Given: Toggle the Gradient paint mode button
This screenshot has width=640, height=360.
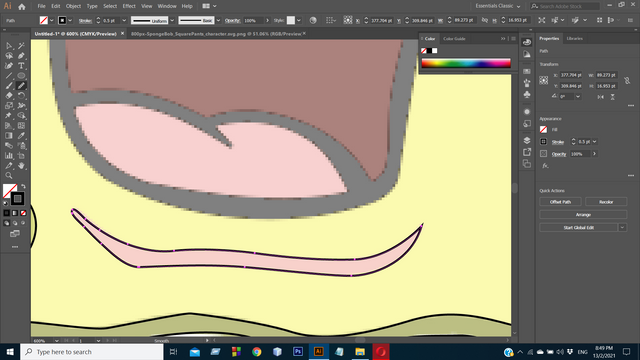Looking at the screenshot, I should (x=15, y=213).
